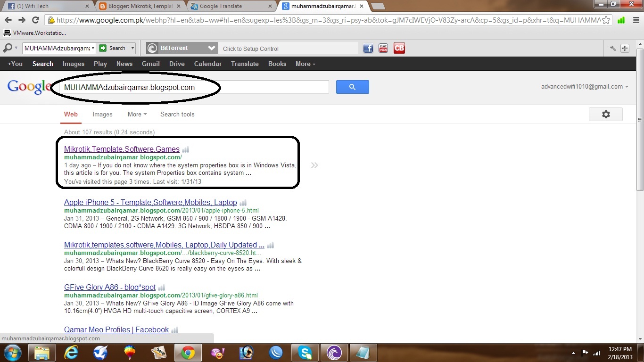Open the hot air balloon taskbar app
Viewport: 644px width, 362px height.
coord(130,353)
